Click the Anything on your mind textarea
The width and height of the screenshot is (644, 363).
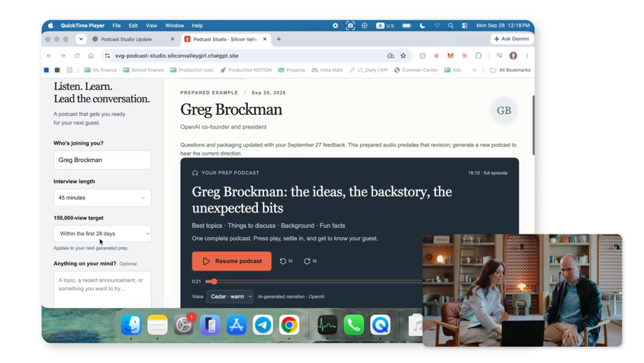click(103, 290)
